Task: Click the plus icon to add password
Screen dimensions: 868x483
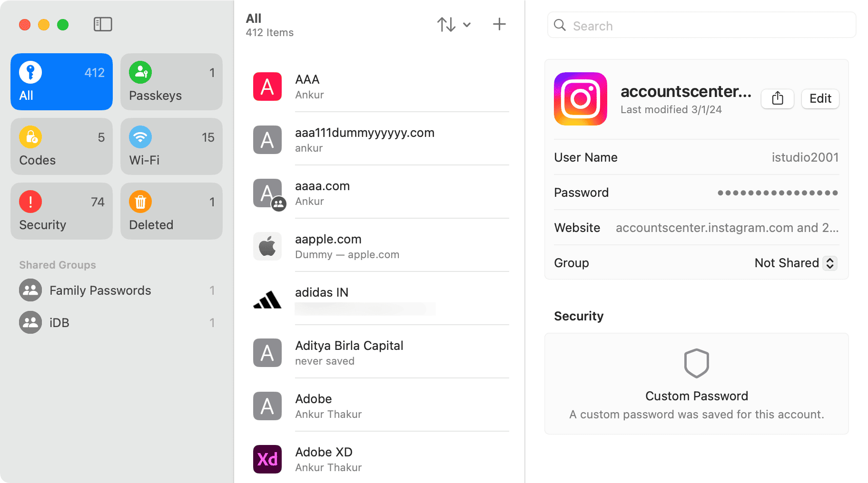Action: coord(499,24)
